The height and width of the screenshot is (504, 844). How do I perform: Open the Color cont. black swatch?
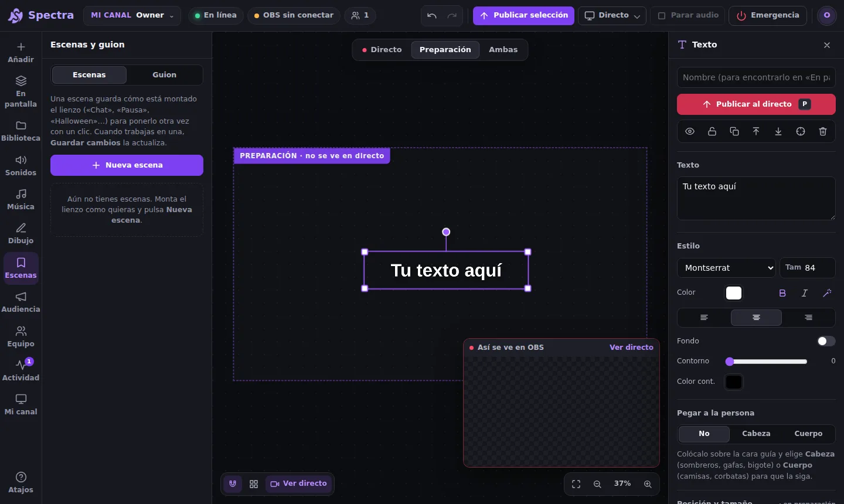[734, 382]
